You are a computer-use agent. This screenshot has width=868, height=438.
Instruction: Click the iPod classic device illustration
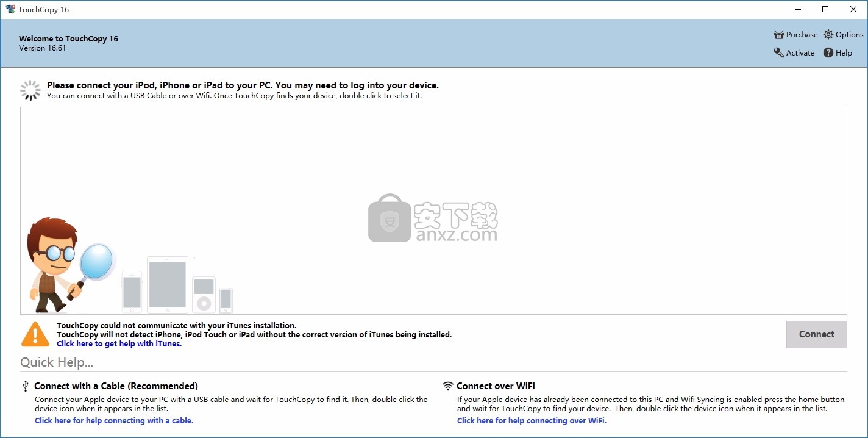204,295
